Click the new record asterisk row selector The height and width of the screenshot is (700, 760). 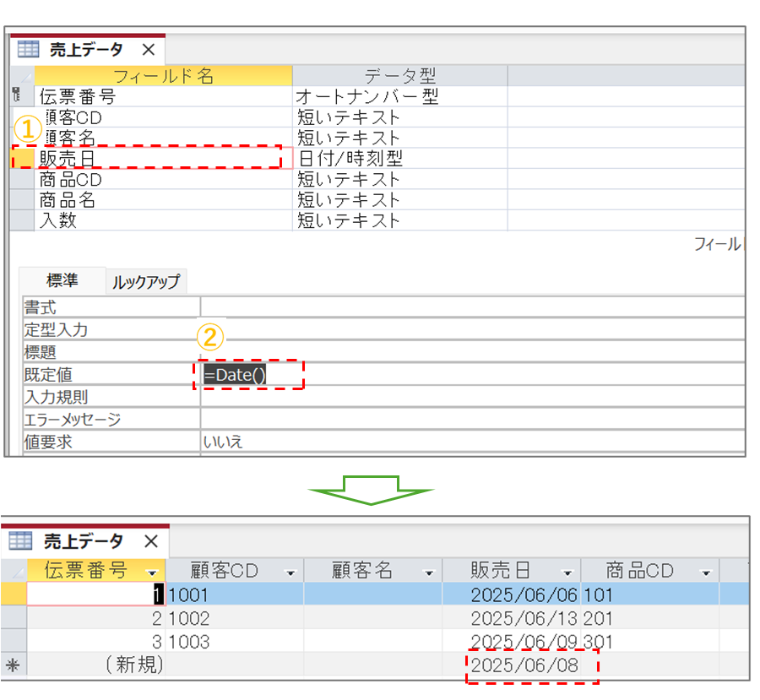[13, 665]
